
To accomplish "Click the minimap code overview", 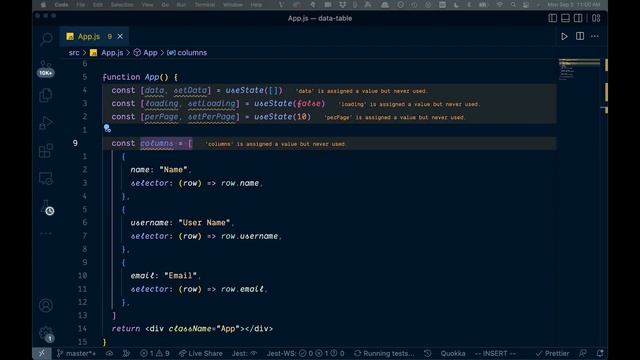I will [x=580, y=69].
